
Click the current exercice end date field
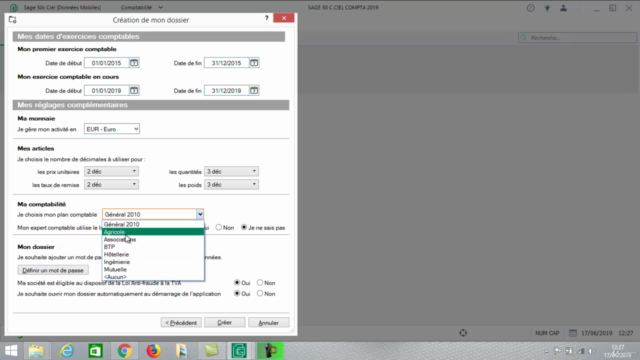point(227,91)
